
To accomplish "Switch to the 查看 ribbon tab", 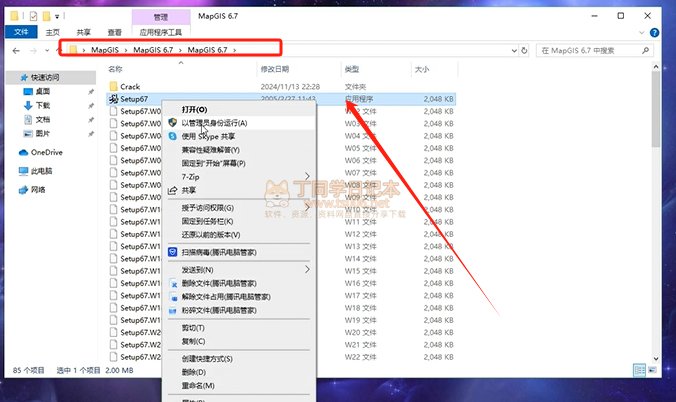I will [x=115, y=32].
